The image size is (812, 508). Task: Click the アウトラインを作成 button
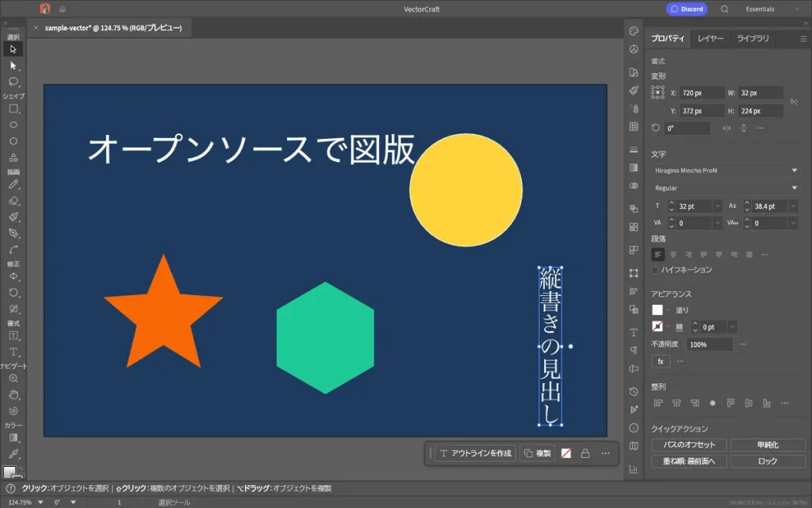(x=476, y=453)
